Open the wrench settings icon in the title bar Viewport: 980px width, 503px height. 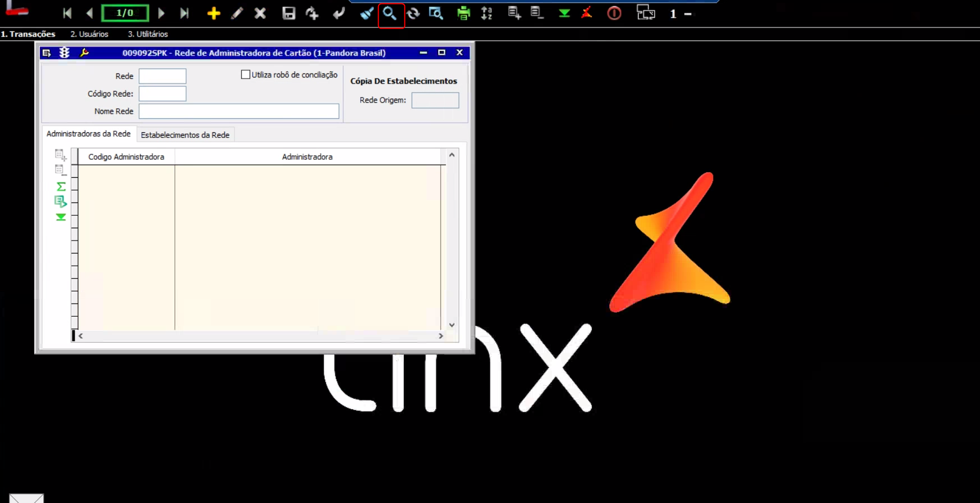[84, 53]
